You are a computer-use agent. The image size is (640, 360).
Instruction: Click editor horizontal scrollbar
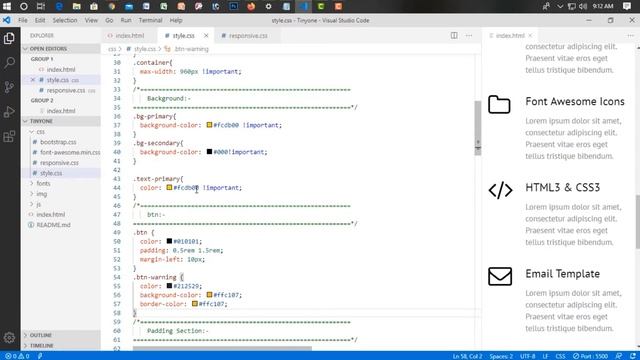coord(222,349)
